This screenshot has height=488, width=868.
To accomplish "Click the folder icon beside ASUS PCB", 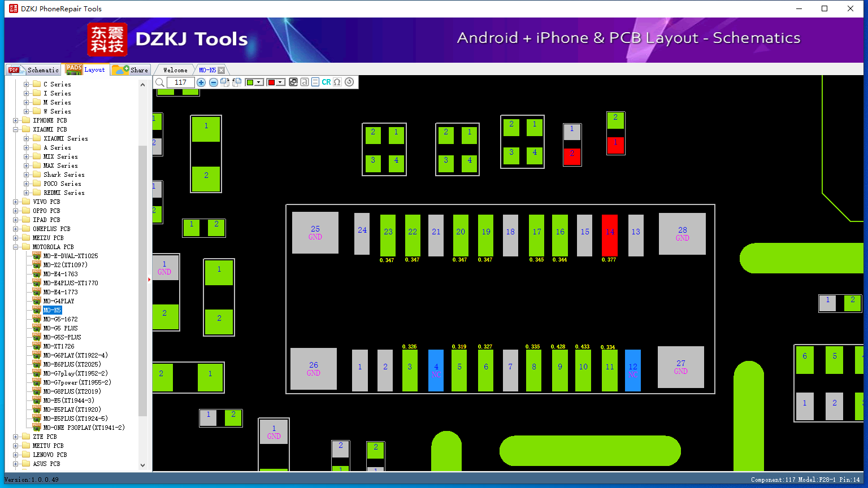I will (26, 464).
